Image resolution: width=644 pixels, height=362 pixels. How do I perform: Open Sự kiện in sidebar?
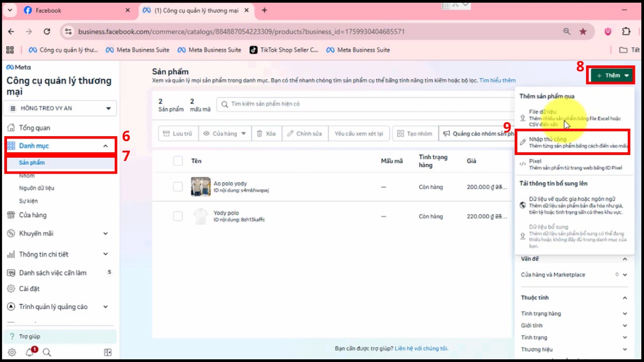pyautogui.click(x=28, y=201)
